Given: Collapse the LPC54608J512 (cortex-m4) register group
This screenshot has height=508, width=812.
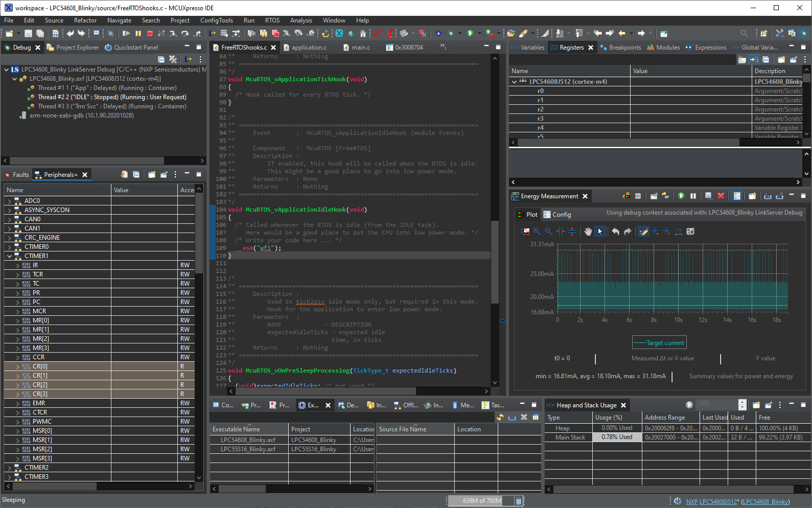Looking at the screenshot, I should (x=514, y=82).
